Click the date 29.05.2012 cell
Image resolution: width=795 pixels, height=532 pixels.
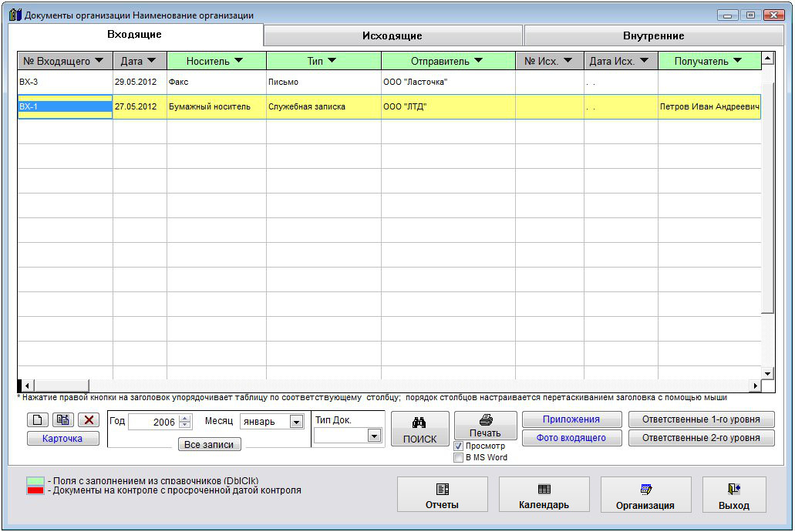pyautogui.click(x=140, y=82)
